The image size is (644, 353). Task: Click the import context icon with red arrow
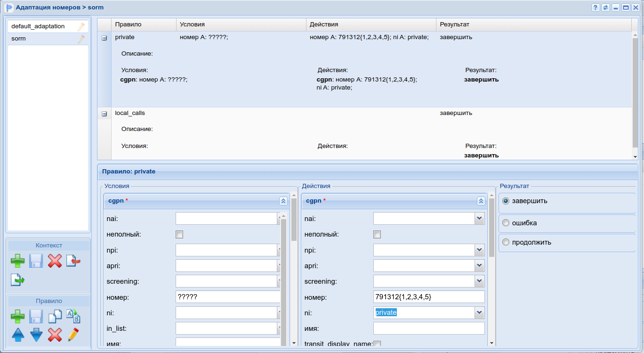(x=73, y=261)
